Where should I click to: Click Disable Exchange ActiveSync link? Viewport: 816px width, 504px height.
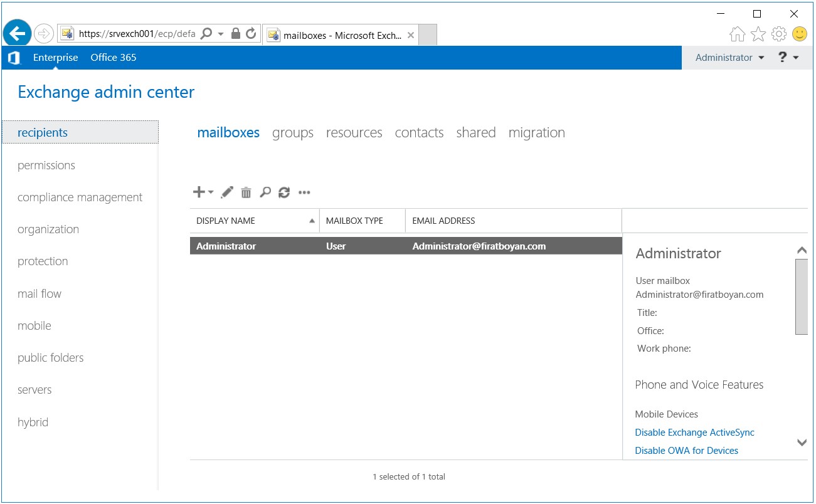[x=694, y=433]
